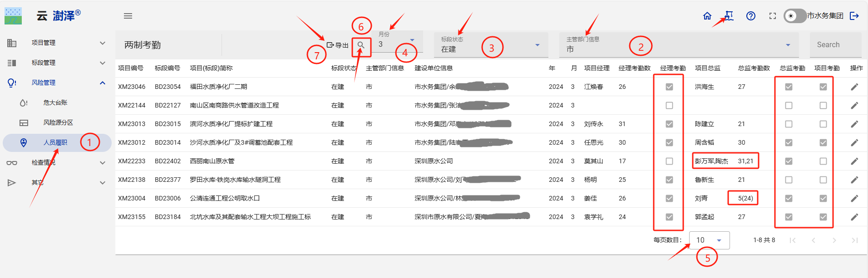
Task: Uncheck 项目考勤 box for XM23046
Action: [823, 87]
